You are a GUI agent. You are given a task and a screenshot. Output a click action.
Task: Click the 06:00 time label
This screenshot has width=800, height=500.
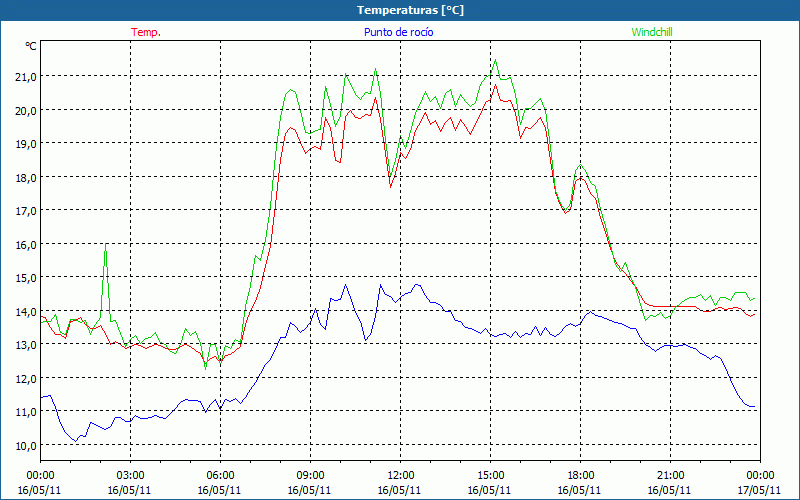coord(220,475)
